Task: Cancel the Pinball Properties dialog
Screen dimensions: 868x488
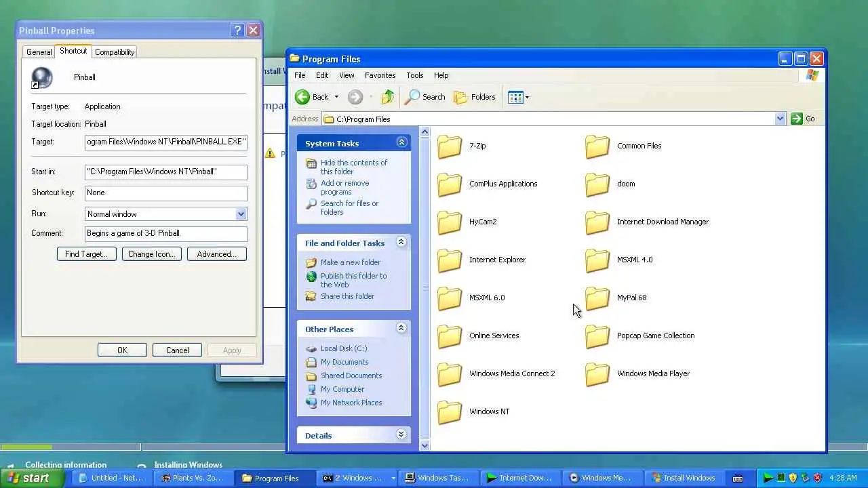Action: (x=178, y=350)
